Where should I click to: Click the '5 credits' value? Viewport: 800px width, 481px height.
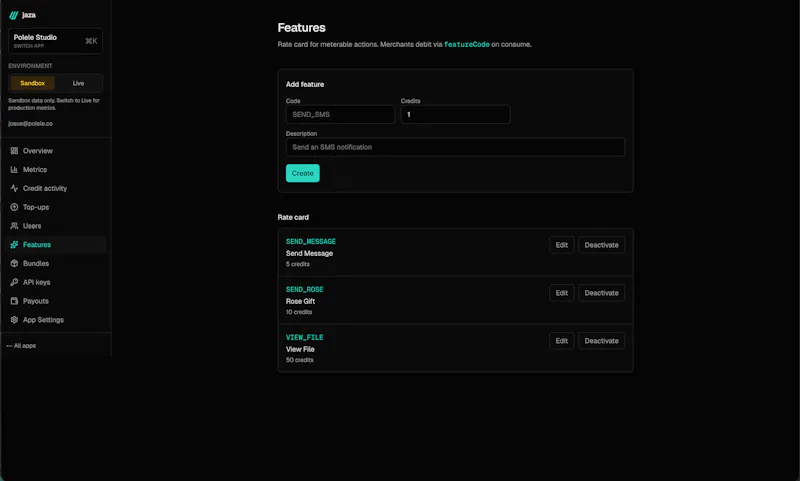click(298, 264)
